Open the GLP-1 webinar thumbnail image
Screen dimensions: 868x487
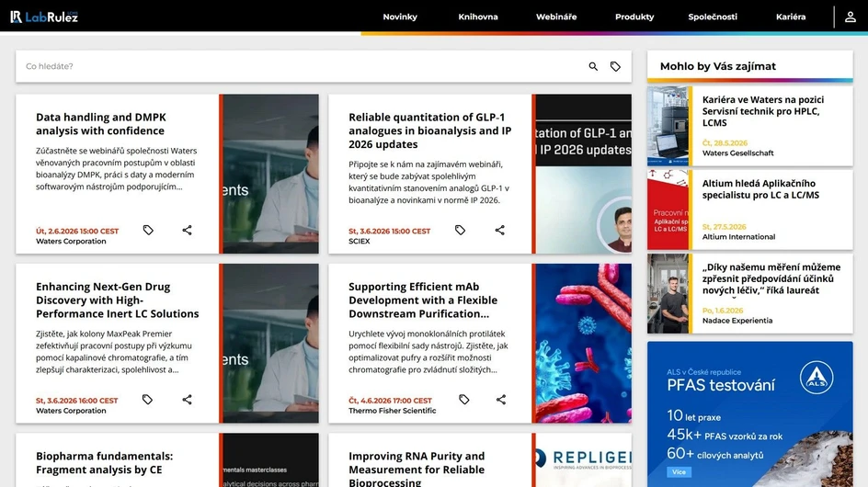click(x=584, y=174)
